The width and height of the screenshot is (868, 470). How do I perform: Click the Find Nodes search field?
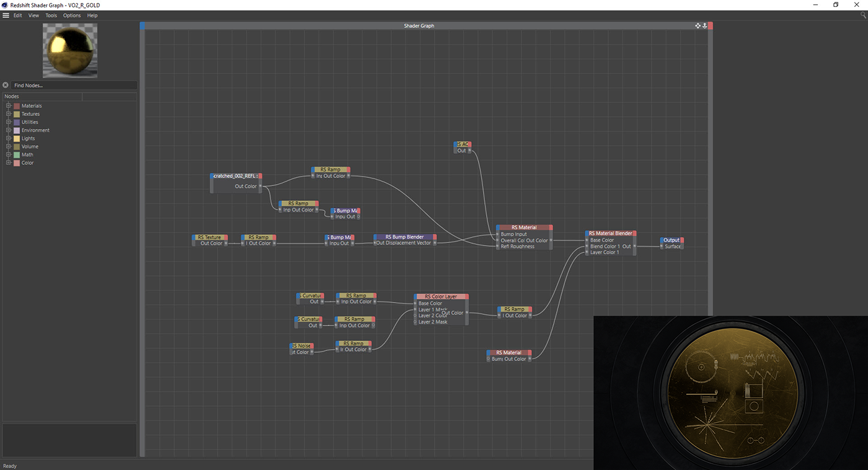coord(73,85)
